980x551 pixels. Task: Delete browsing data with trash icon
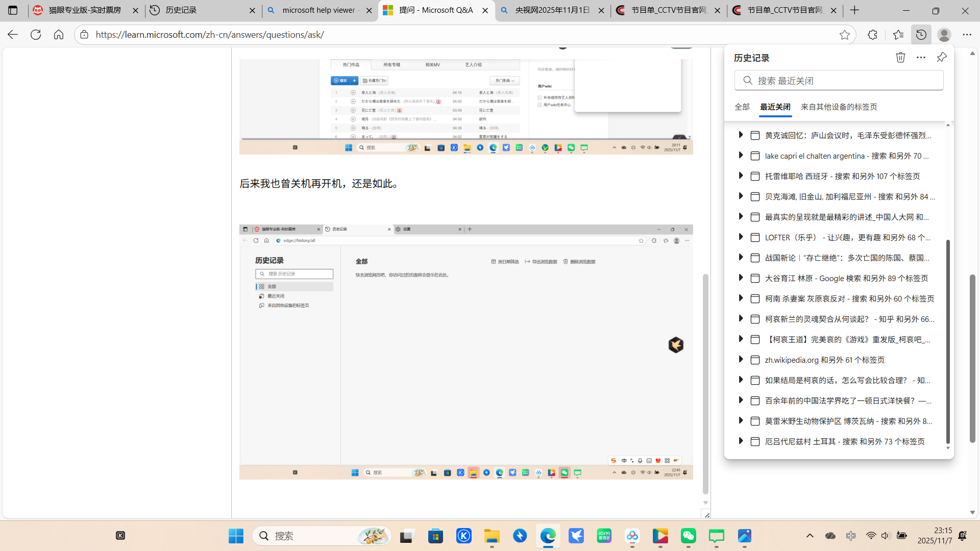click(x=900, y=58)
